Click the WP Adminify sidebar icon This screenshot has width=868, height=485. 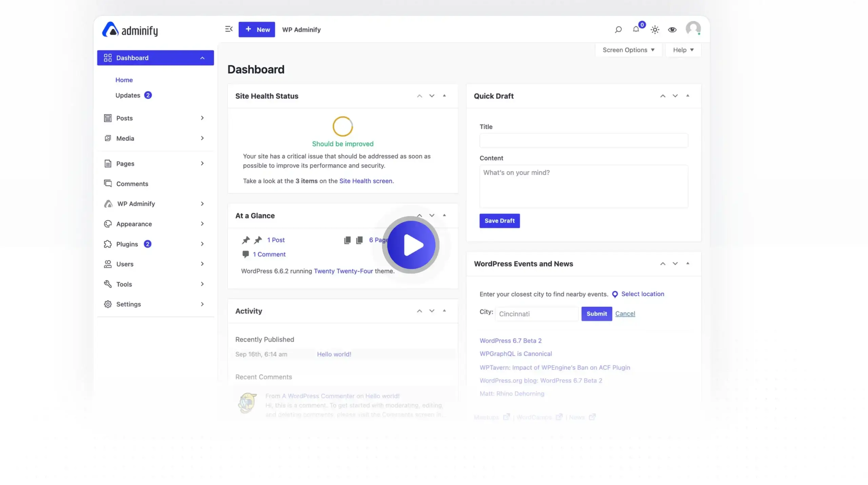107,203
